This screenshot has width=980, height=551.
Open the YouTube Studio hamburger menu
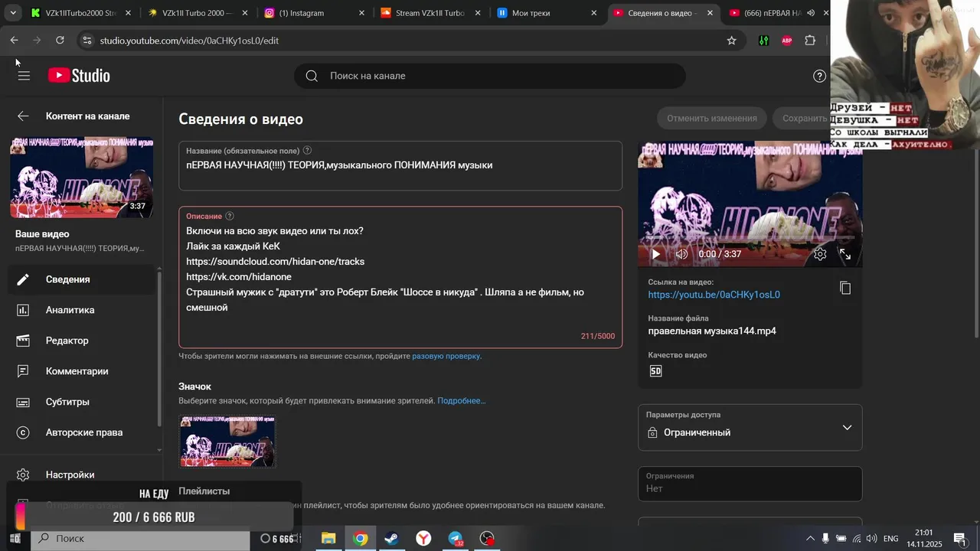[x=24, y=76]
